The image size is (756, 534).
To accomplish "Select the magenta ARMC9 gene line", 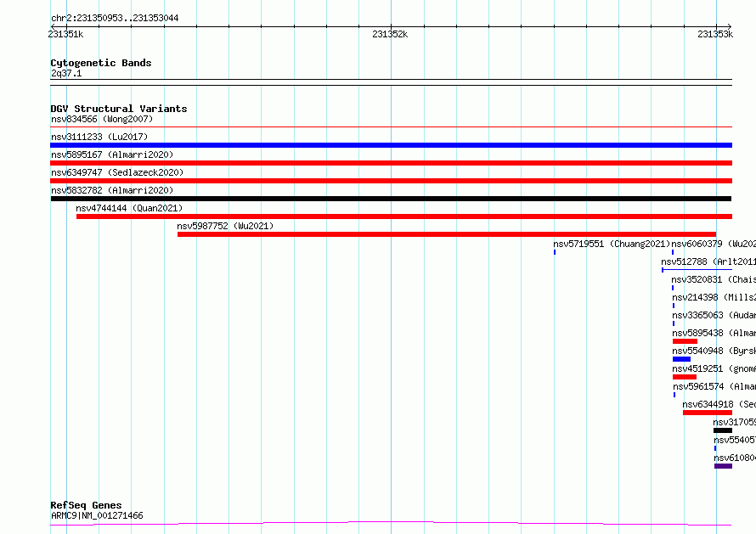I will click(391, 524).
